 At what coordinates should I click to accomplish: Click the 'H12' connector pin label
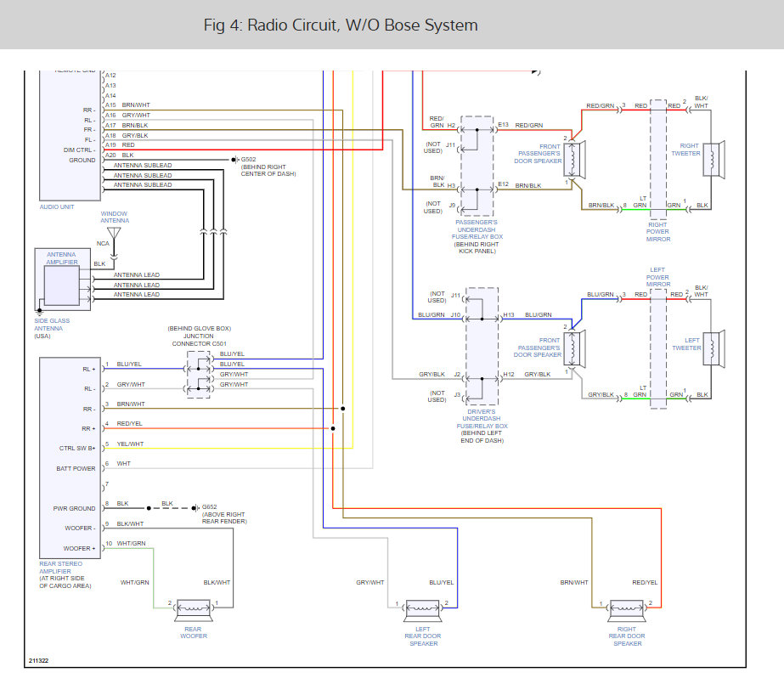coord(509,375)
